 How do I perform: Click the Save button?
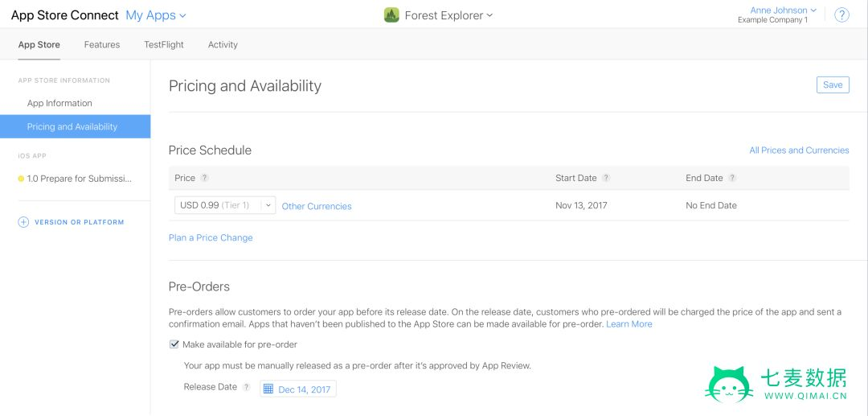833,84
